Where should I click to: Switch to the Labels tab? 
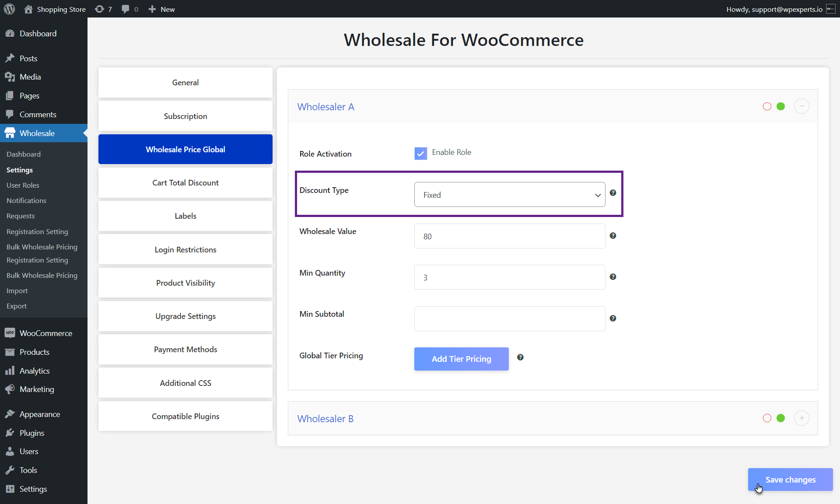(185, 216)
